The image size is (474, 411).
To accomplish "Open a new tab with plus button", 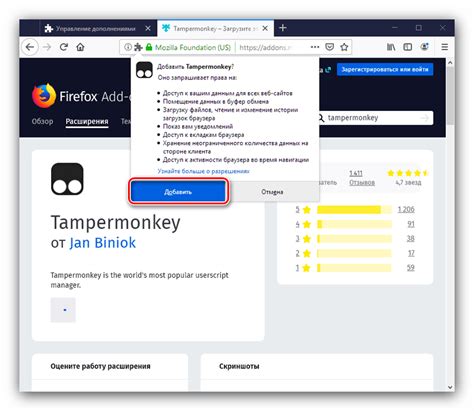I will click(283, 28).
